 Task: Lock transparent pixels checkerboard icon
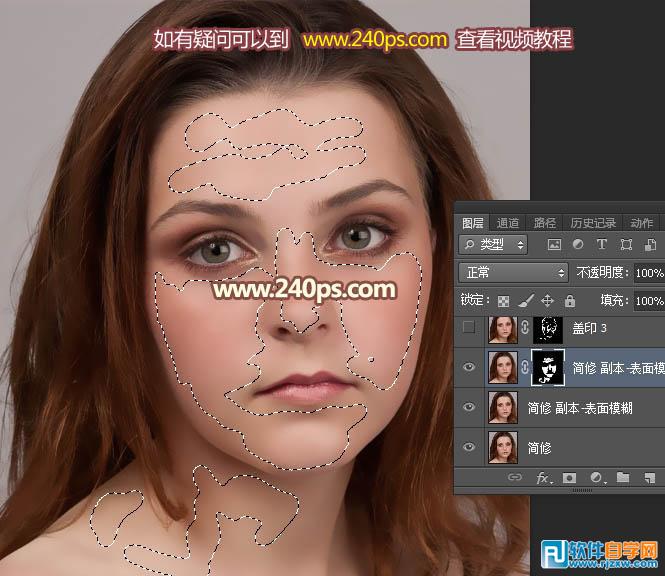coord(503,301)
